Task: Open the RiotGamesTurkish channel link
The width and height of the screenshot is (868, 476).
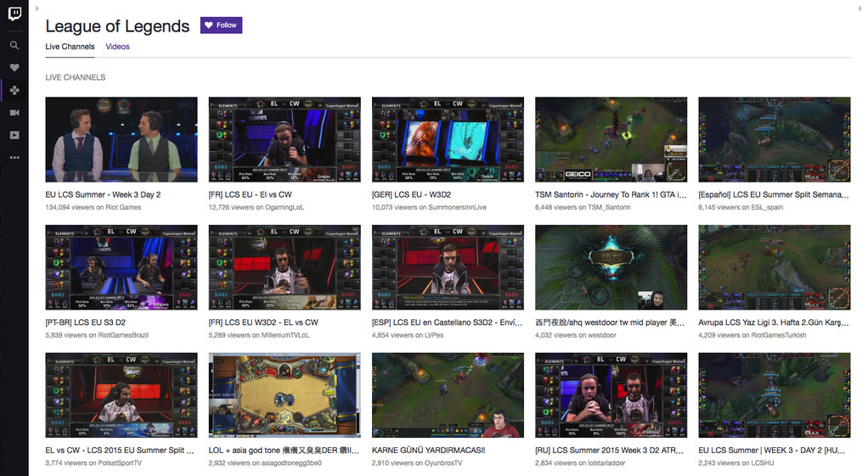Action: (x=778, y=335)
